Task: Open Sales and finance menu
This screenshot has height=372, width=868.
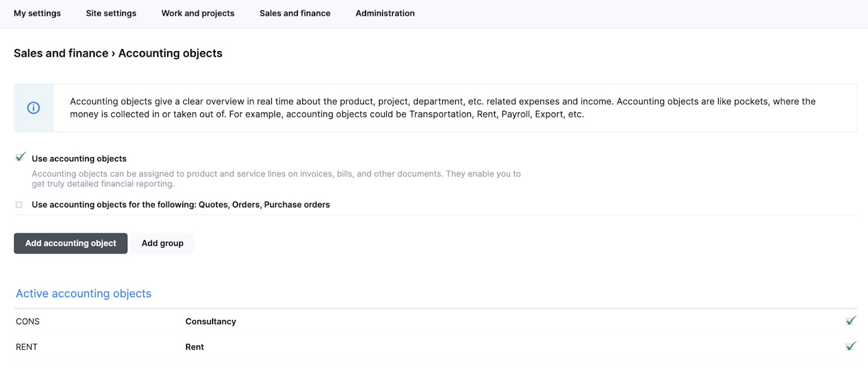Action: pyautogui.click(x=295, y=13)
